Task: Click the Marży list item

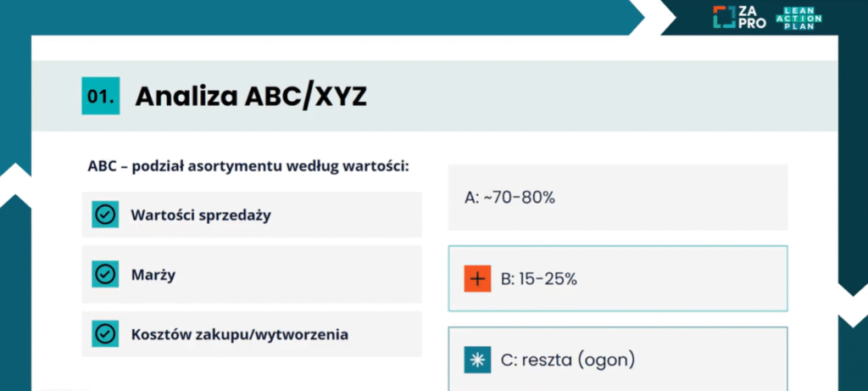Action: pos(252,274)
